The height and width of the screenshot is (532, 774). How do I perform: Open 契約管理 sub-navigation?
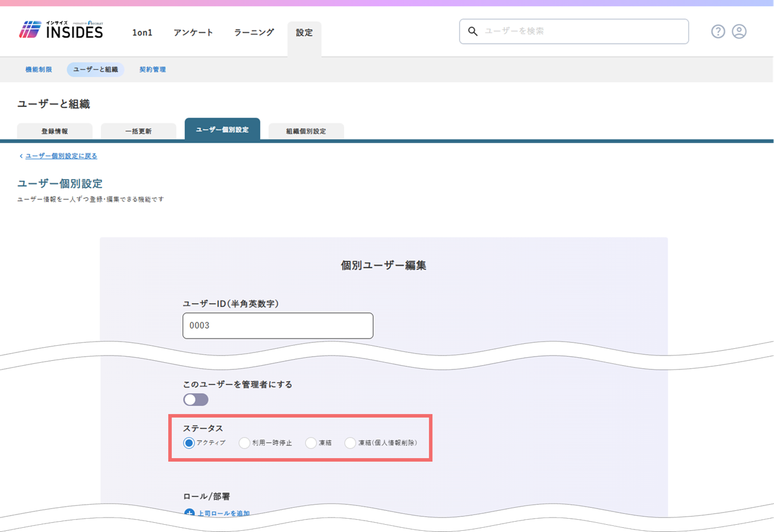(152, 70)
